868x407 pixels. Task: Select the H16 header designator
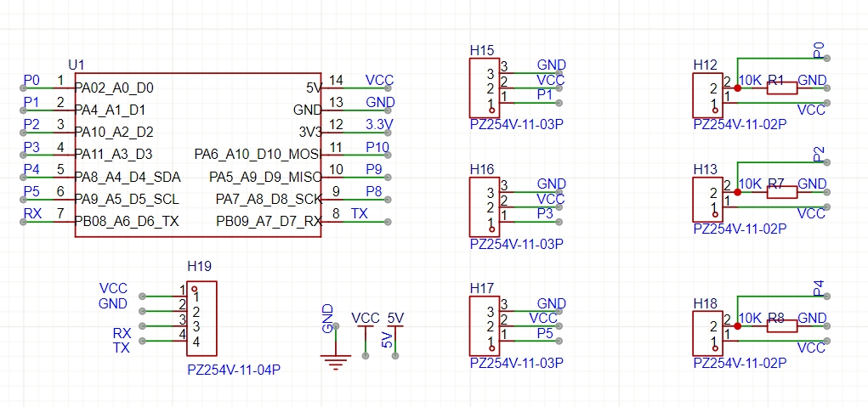(481, 169)
